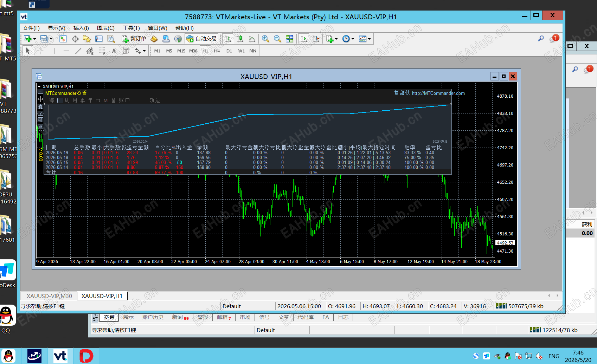Open the 账户历史 terminal tab
Image resolution: width=597 pixels, height=364 pixels.
click(x=153, y=317)
